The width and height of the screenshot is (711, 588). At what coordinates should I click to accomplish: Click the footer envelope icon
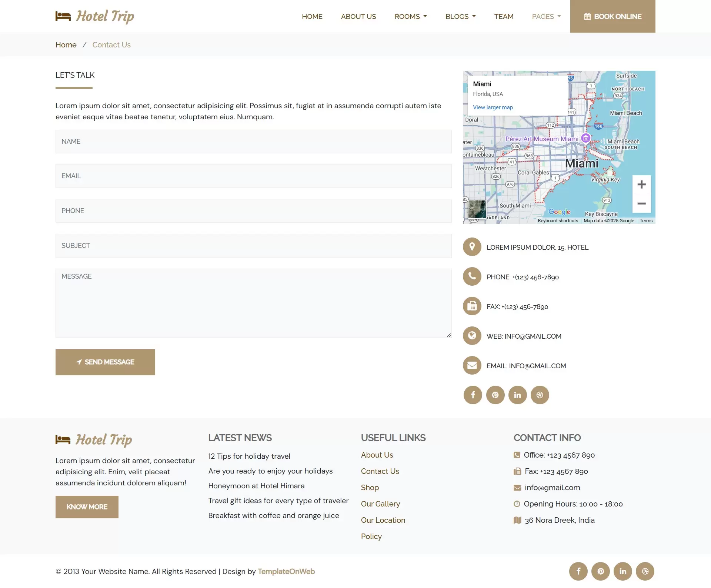pyautogui.click(x=517, y=488)
